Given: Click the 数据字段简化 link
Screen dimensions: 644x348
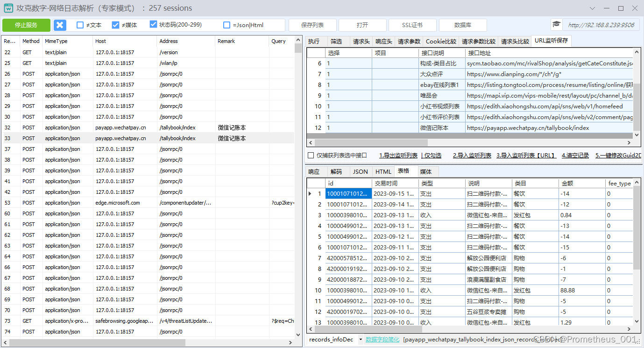Looking at the screenshot, I should (382, 340).
